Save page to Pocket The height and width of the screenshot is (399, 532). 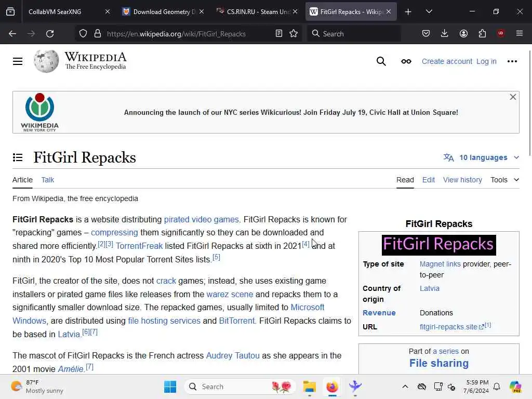click(x=426, y=33)
